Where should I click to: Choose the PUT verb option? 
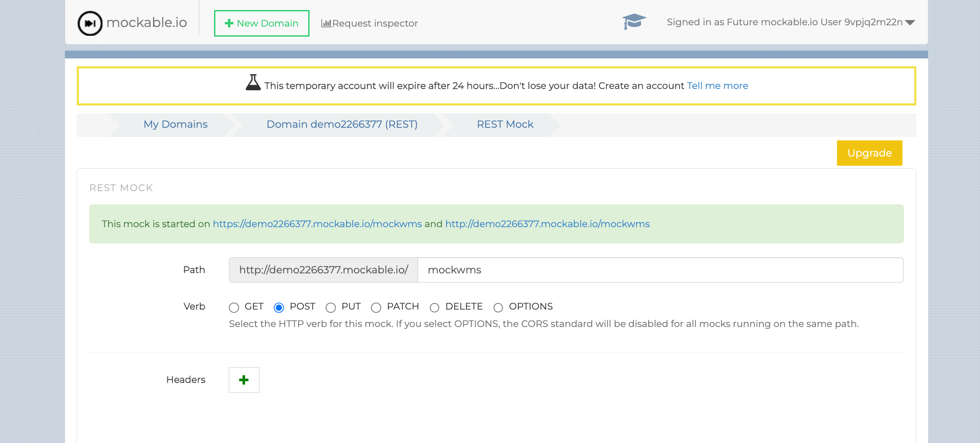click(331, 307)
